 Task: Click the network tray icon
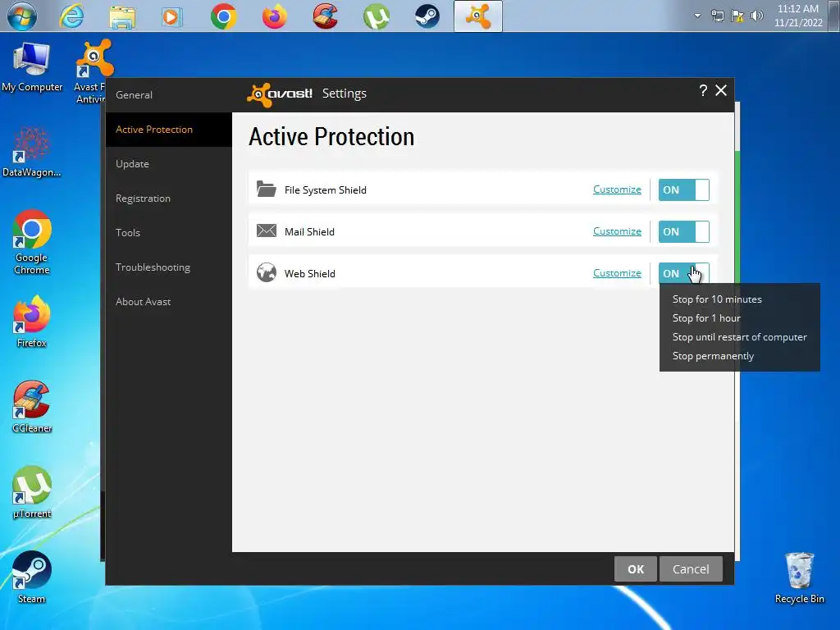[x=717, y=16]
